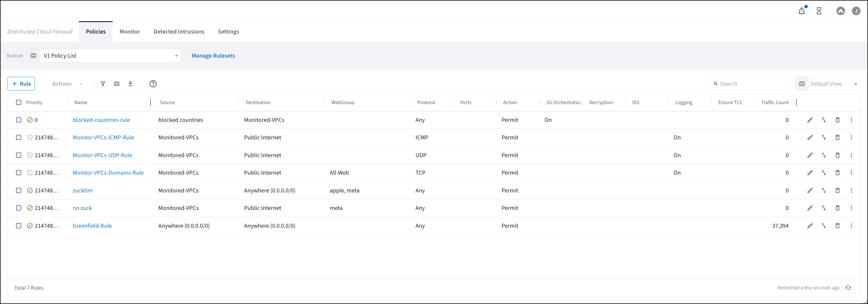Viewport: 868px width, 304px height.
Task: Click the hourglass task status icon
Action: (x=819, y=11)
